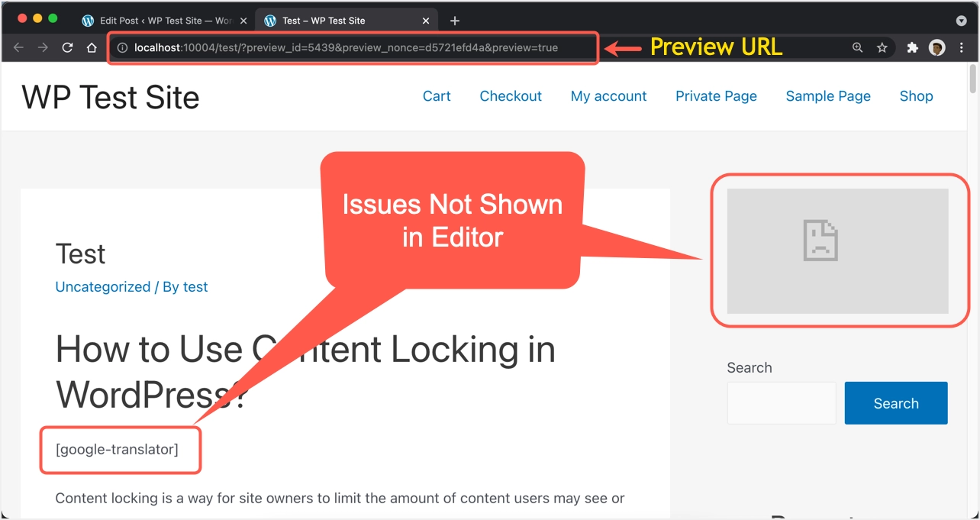Open the Extensions puzzle icon

click(x=912, y=47)
